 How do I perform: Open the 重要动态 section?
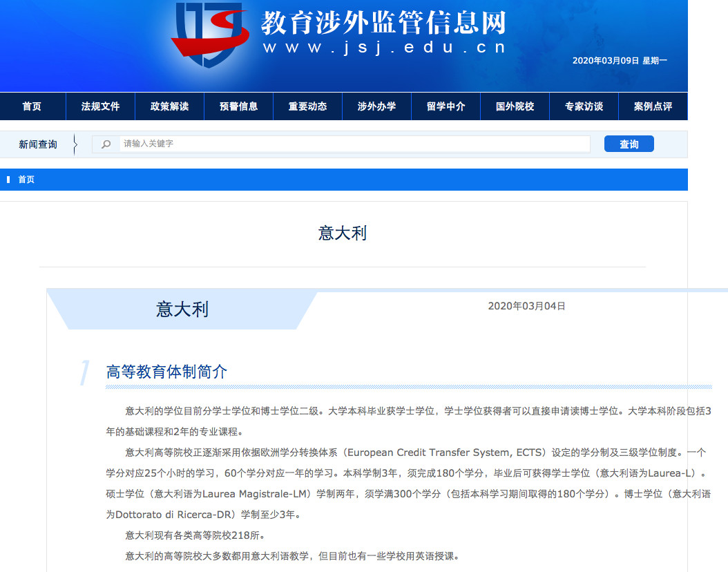click(307, 106)
